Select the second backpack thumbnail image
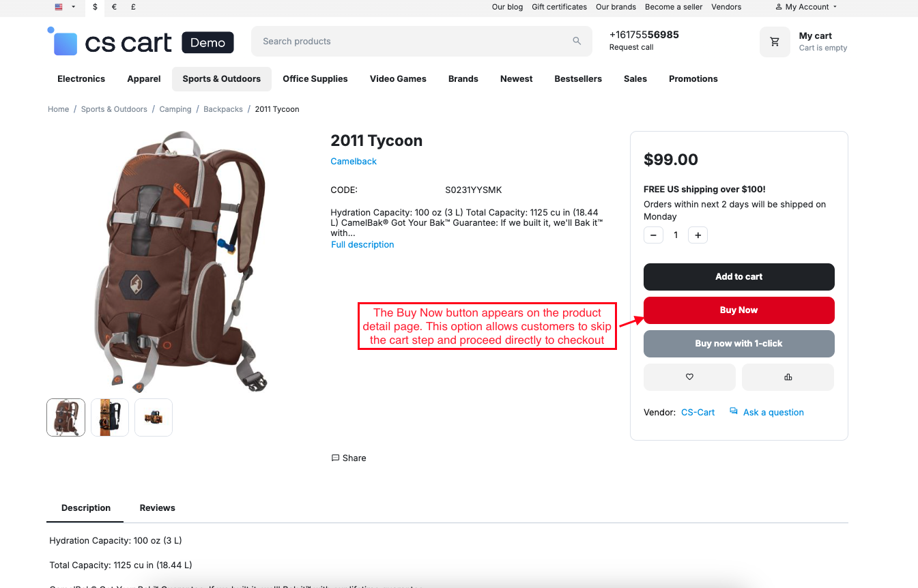This screenshot has height=588, width=918. [x=110, y=417]
